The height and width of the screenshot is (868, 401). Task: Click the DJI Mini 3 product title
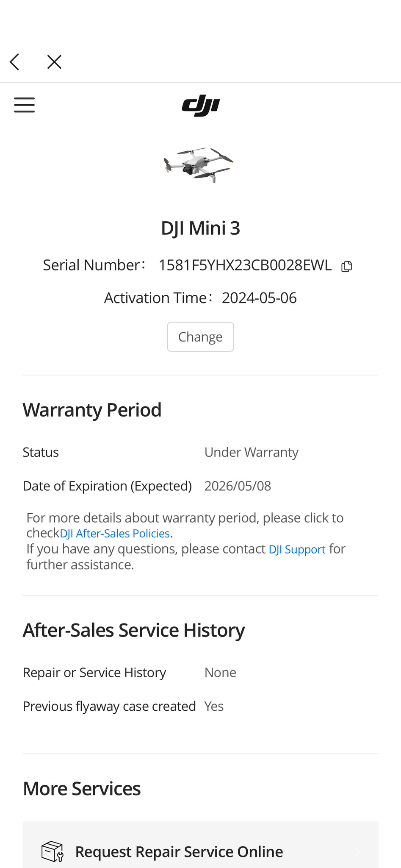tap(200, 228)
